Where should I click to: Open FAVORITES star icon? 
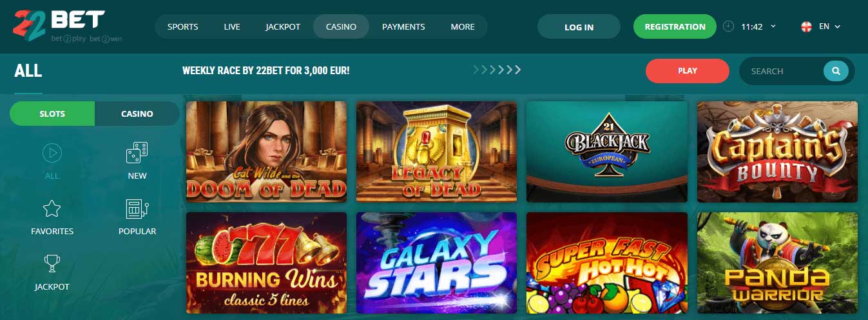pyautogui.click(x=52, y=208)
